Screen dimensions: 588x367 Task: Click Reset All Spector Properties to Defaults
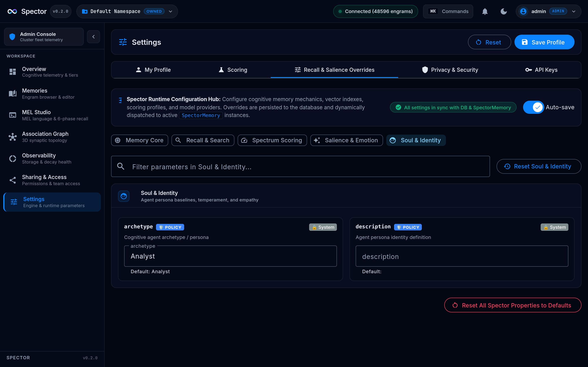(x=513, y=305)
